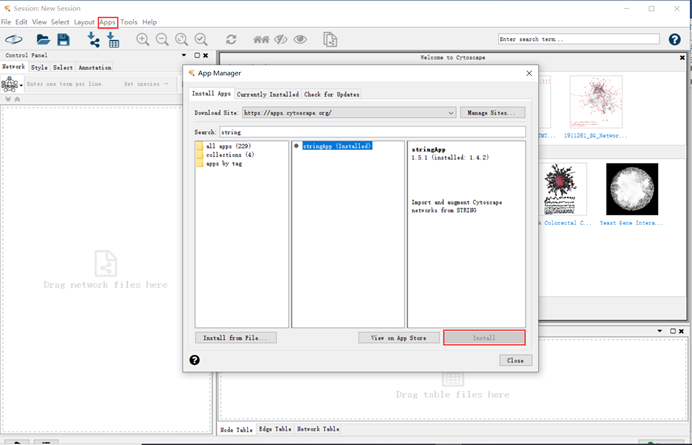Open Control Panel dropdown arrow
This screenshot has width=692, height=445.
184,55
